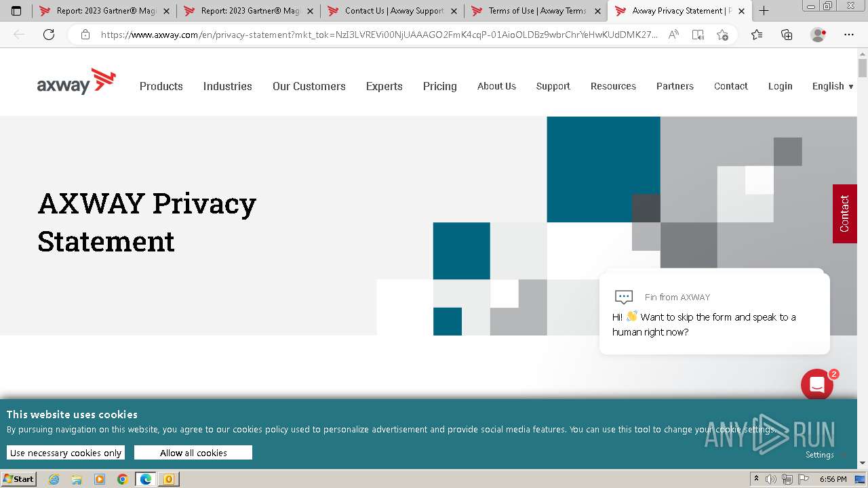
Task: Open the Partners nav link
Action: (675, 86)
